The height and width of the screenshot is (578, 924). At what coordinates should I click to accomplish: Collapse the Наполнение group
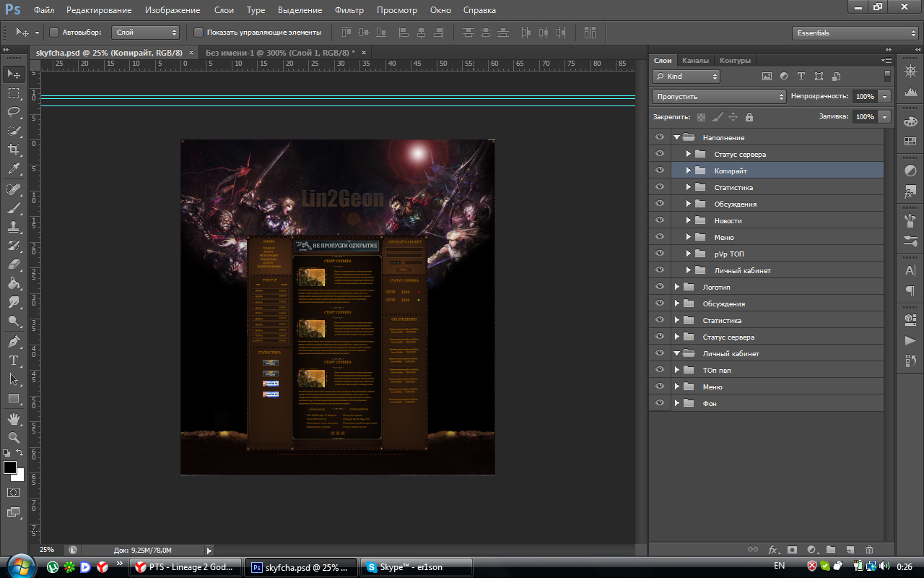pyautogui.click(x=677, y=137)
